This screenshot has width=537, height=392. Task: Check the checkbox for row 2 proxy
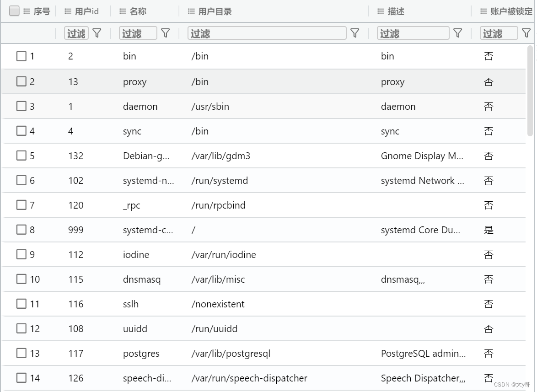click(21, 81)
